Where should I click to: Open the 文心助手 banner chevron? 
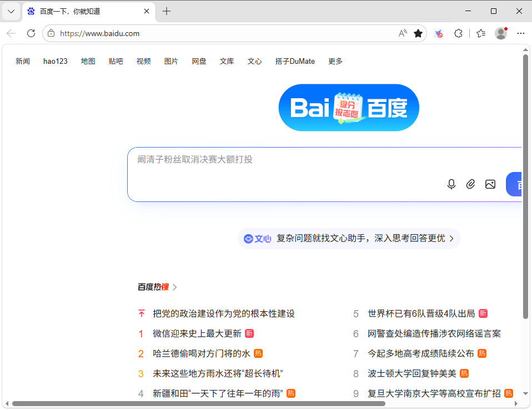[x=451, y=239]
